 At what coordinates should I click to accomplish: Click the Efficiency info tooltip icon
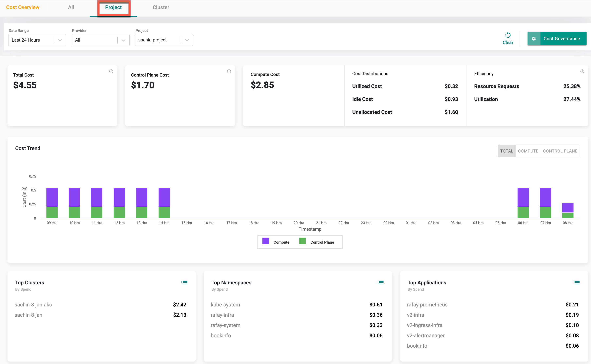click(x=582, y=71)
